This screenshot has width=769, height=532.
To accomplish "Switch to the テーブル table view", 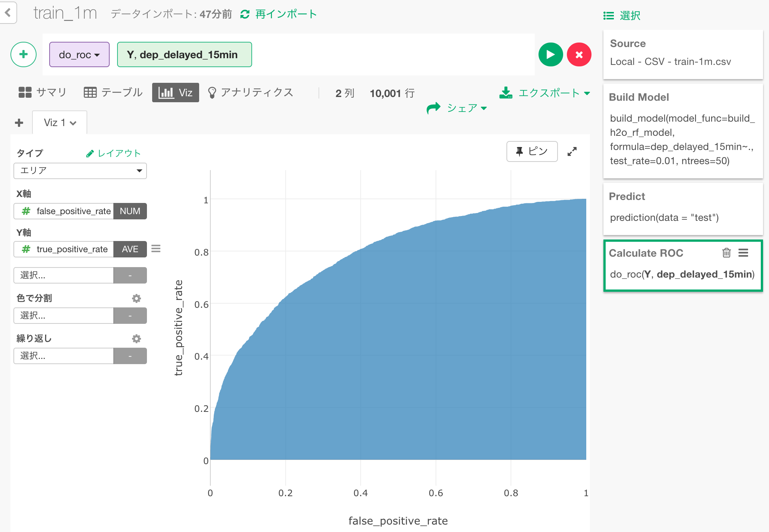I will pos(113,93).
